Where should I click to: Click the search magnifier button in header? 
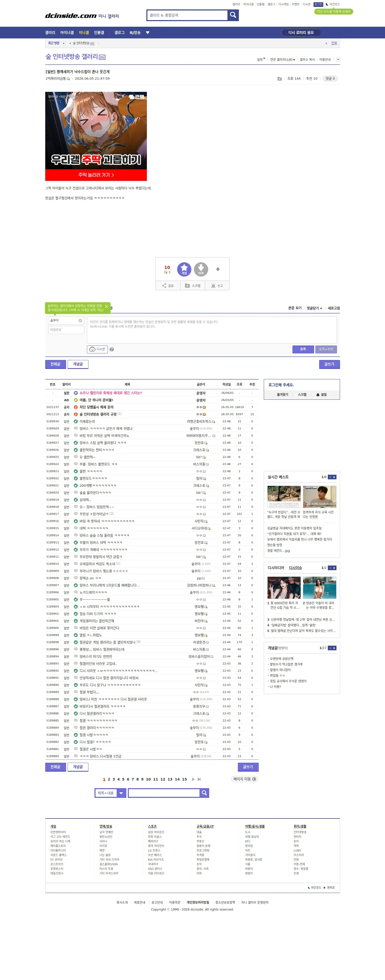coord(233,15)
